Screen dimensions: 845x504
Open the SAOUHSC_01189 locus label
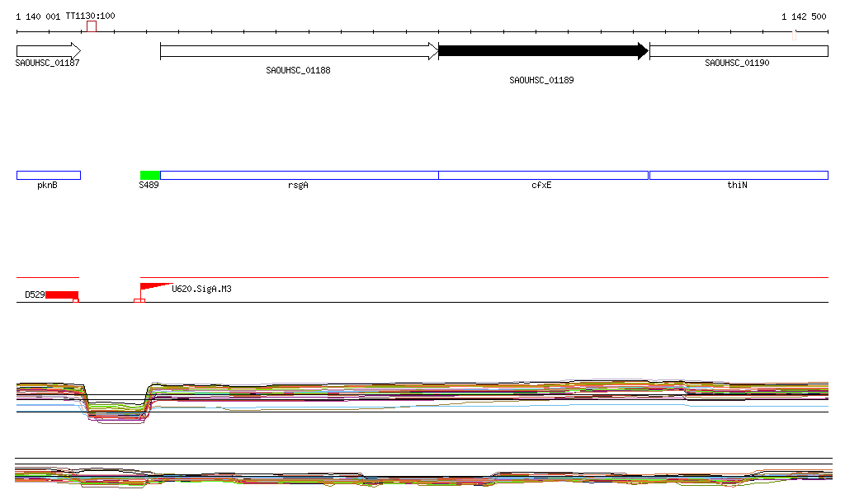(x=541, y=80)
